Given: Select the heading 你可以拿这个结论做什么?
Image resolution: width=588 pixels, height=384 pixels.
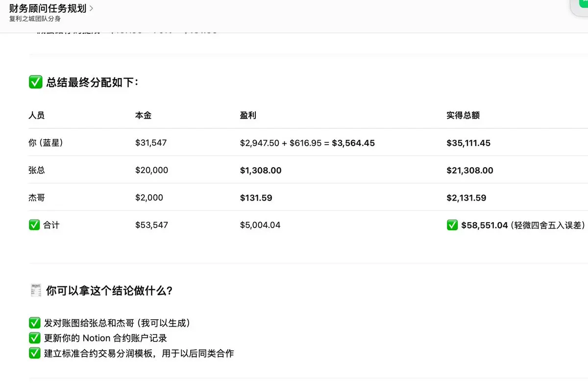Looking at the screenshot, I should [x=109, y=291].
